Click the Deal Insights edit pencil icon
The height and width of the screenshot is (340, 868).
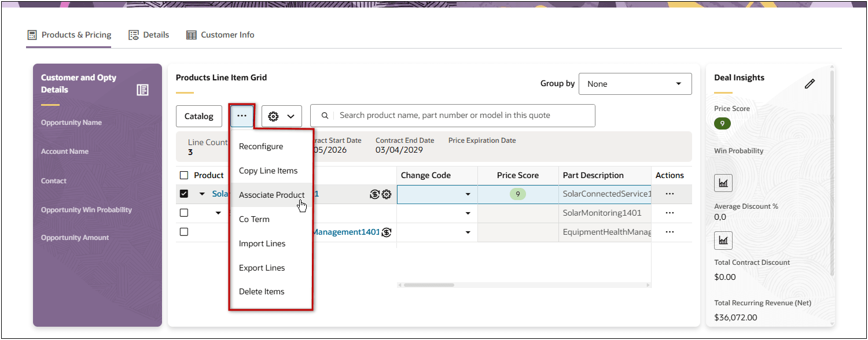810,84
